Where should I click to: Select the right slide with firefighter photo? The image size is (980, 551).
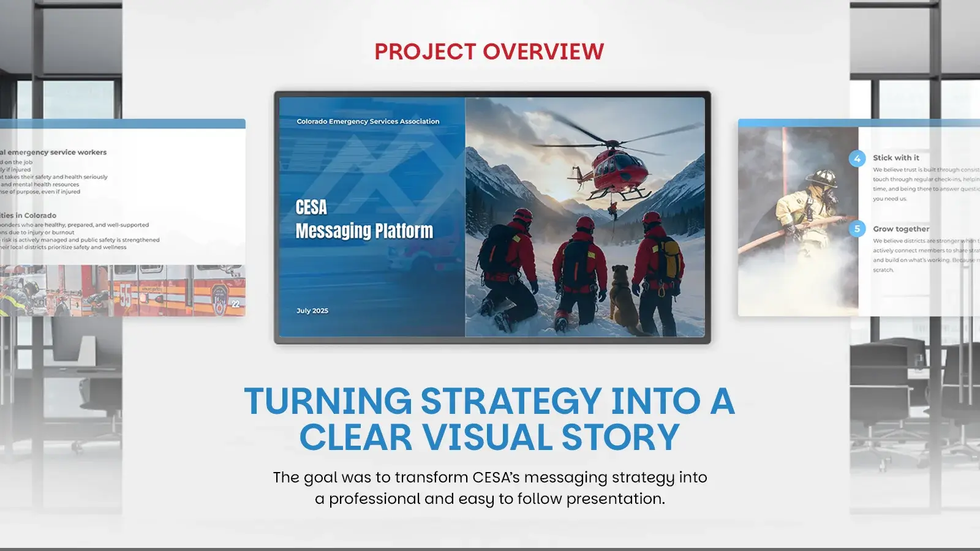coord(859,217)
